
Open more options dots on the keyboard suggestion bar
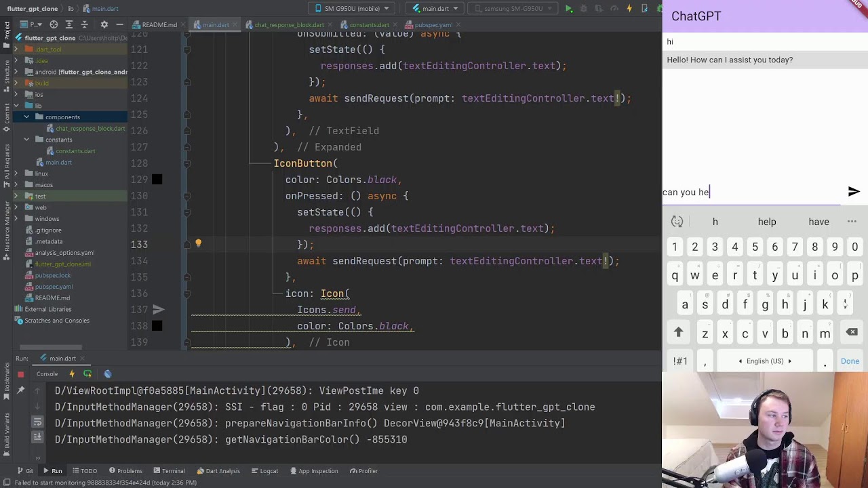coord(852,222)
